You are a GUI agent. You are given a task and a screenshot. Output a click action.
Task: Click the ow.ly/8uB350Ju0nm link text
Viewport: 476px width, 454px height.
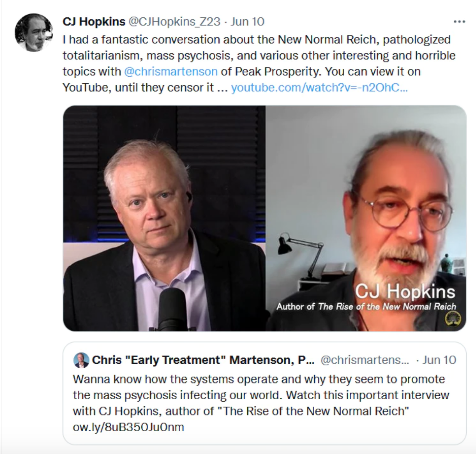click(128, 427)
